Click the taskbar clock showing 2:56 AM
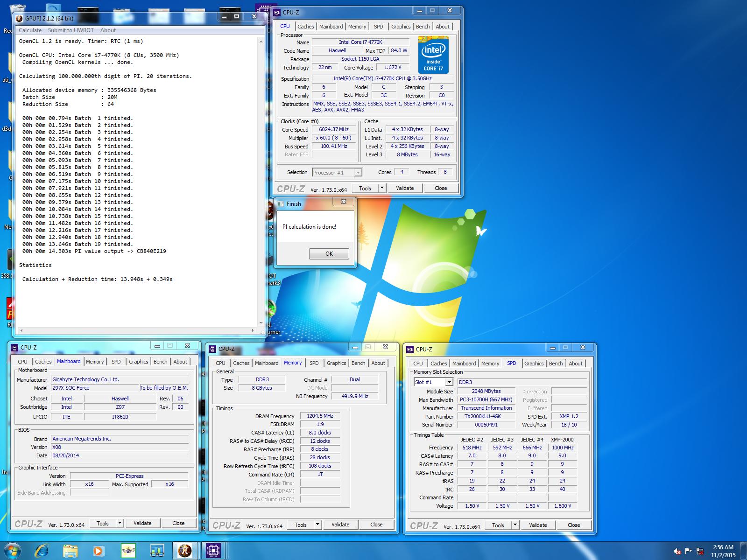 point(723,551)
